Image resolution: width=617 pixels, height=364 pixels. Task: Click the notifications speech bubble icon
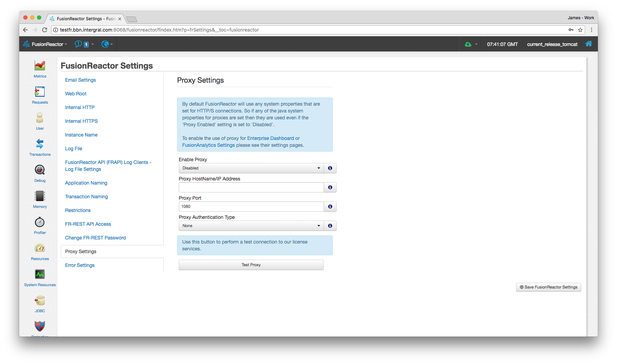(x=78, y=44)
